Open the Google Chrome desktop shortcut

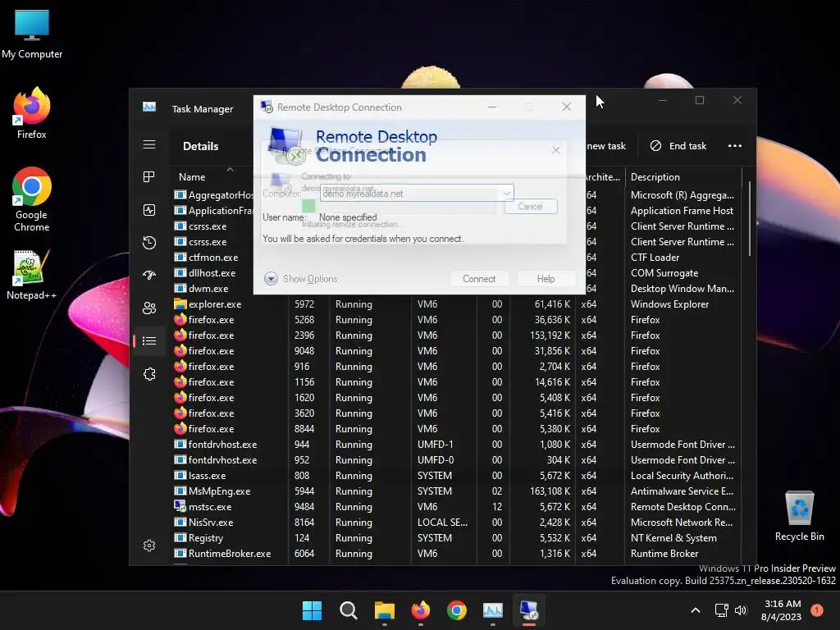32,199
